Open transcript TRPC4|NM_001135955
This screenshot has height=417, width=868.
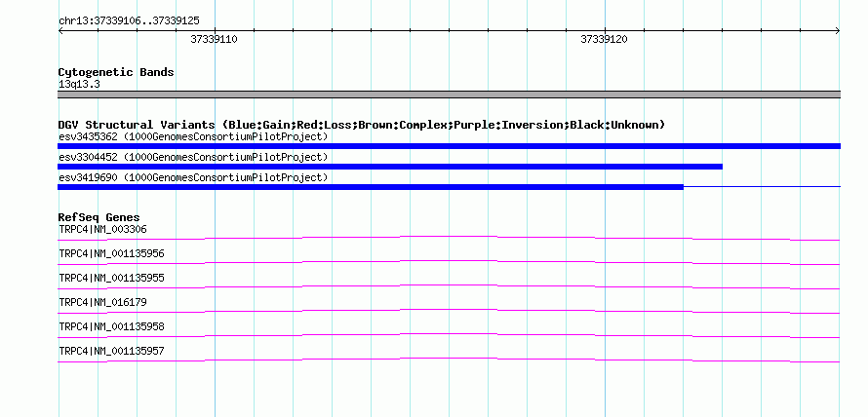click(x=111, y=279)
